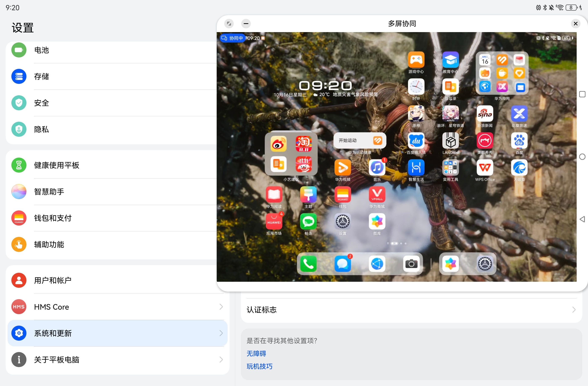Screen dimensions: 588x386
Task: Open the 新浪新闻 sina app
Action: pyautogui.click(x=485, y=113)
